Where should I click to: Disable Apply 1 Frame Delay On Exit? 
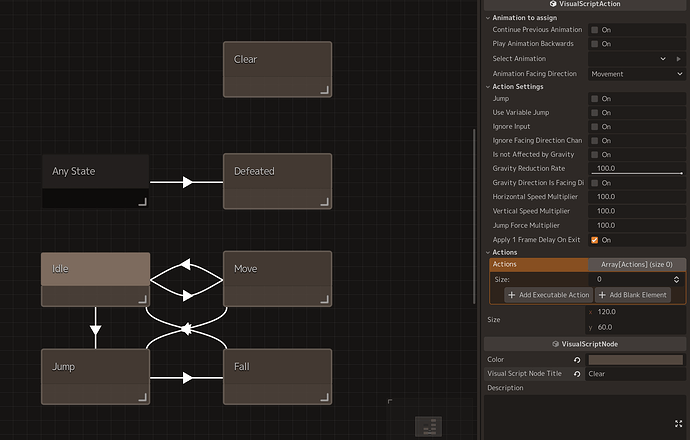[x=595, y=240]
